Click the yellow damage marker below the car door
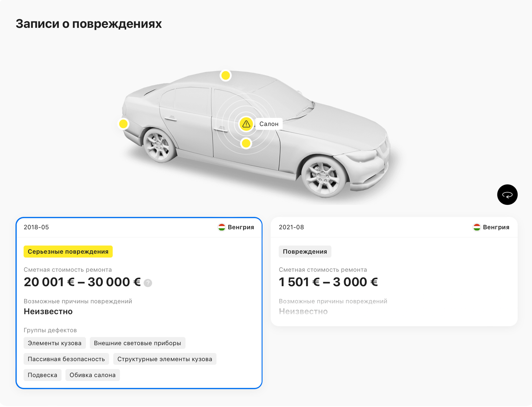This screenshot has width=532, height=407. click(245, 143)
